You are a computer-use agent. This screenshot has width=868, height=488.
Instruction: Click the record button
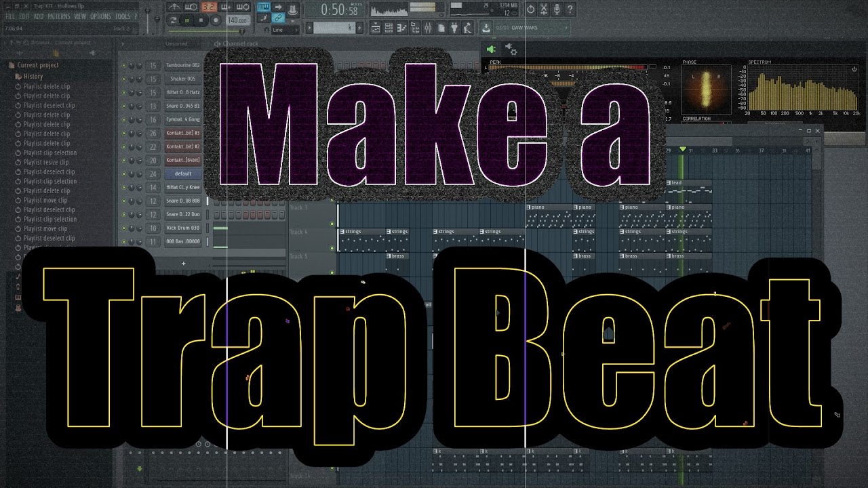tap(216, 20)
